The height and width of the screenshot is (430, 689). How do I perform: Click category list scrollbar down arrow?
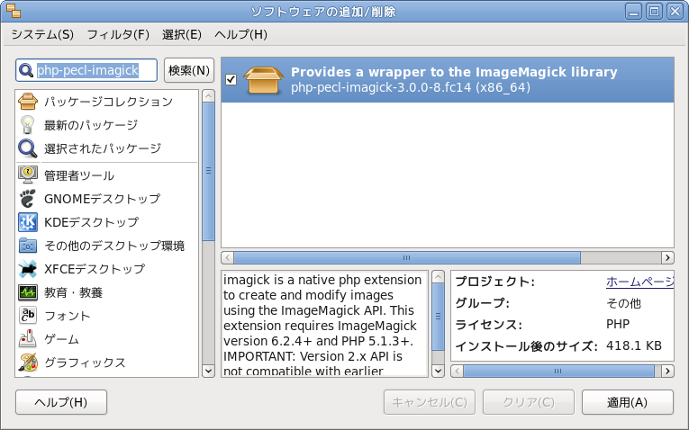pos(208,371)
